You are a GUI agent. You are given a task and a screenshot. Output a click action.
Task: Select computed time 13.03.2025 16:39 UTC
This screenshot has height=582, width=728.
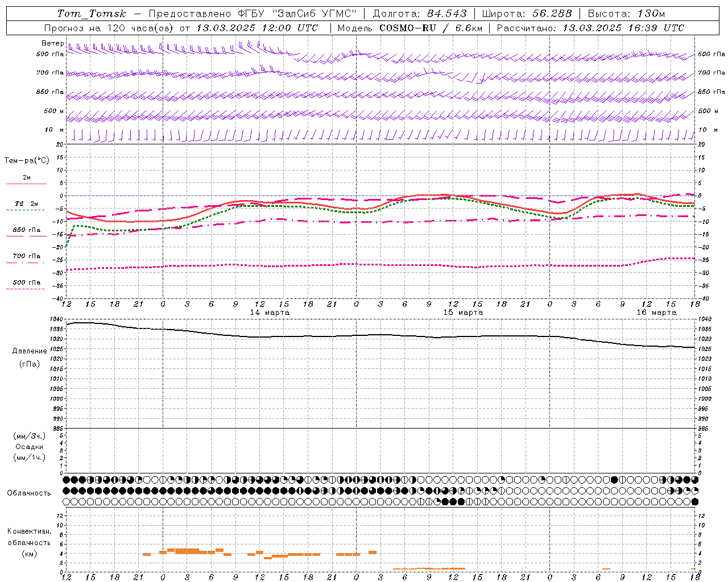pos(623,28)
